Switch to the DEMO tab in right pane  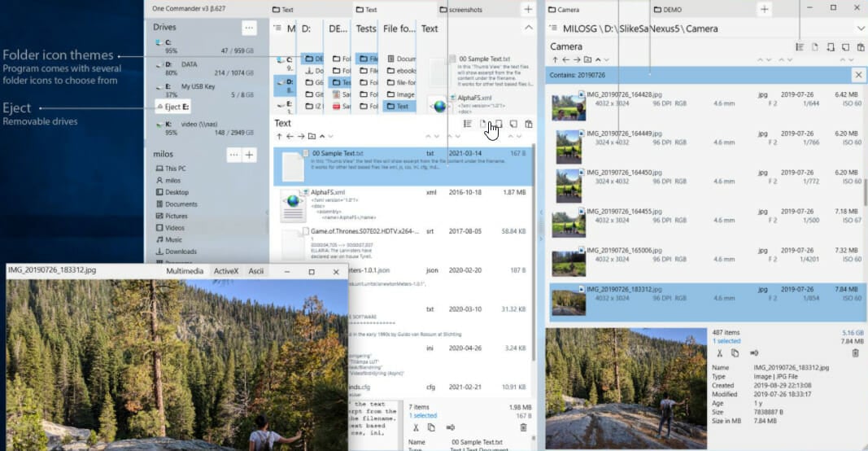pos(668,10)
